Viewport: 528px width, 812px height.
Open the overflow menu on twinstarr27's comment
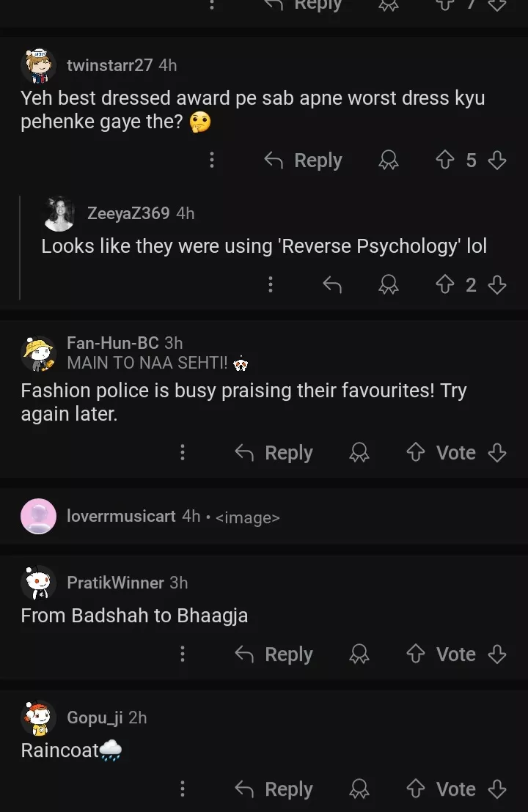click(211, 160)
